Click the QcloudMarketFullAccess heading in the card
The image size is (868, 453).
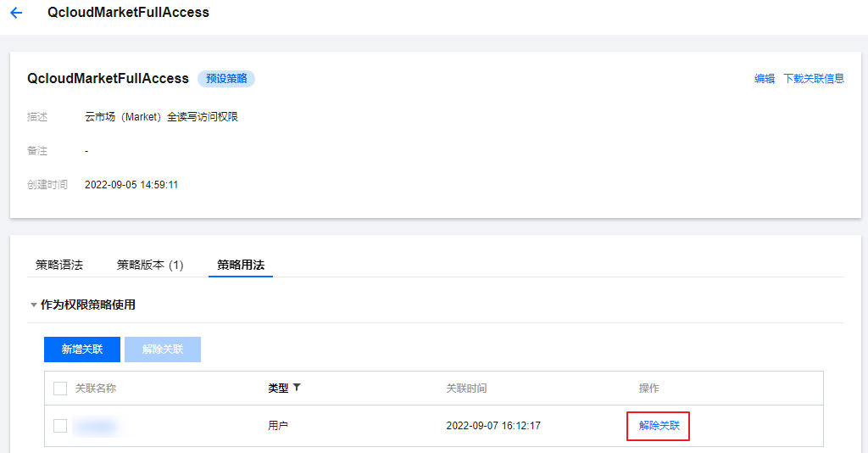pos(108,79)
